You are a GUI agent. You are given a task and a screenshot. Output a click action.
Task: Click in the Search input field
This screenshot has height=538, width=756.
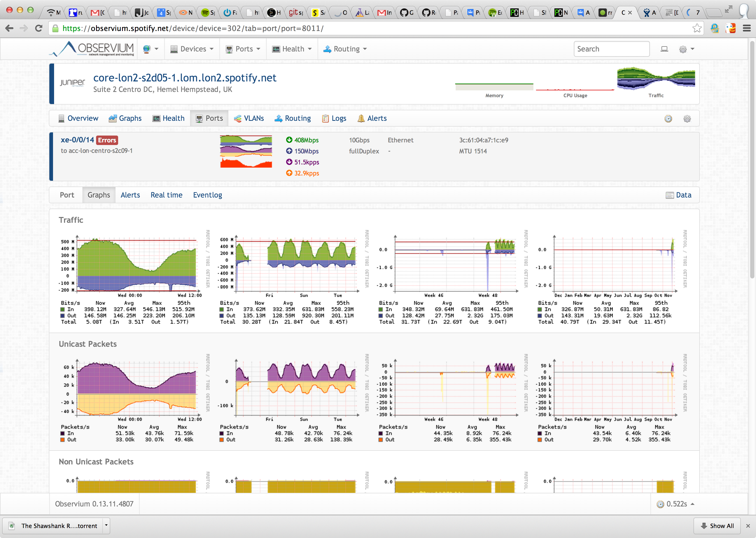[611, 49]
